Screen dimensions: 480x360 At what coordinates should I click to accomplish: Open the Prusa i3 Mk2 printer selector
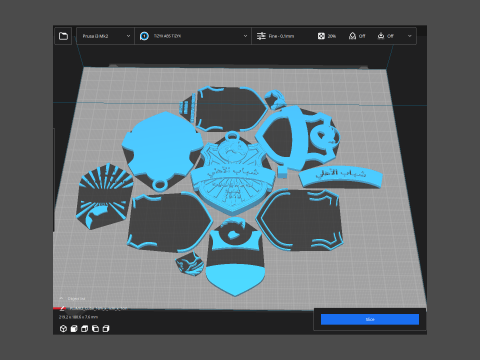(105, 36)
